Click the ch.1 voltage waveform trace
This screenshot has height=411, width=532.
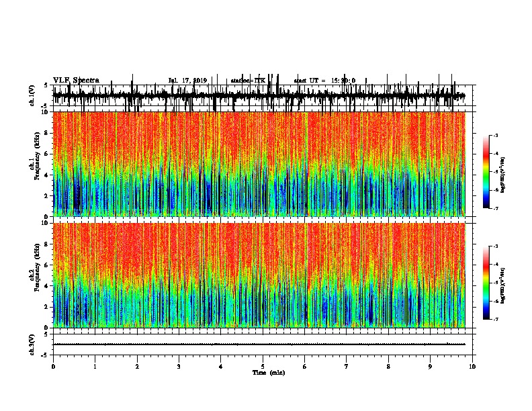tap(259, 95)
